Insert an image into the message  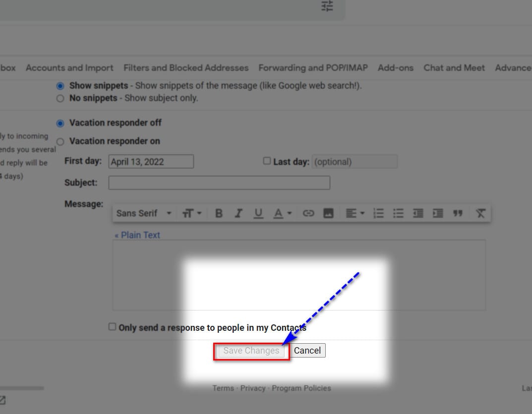[328, 213]
